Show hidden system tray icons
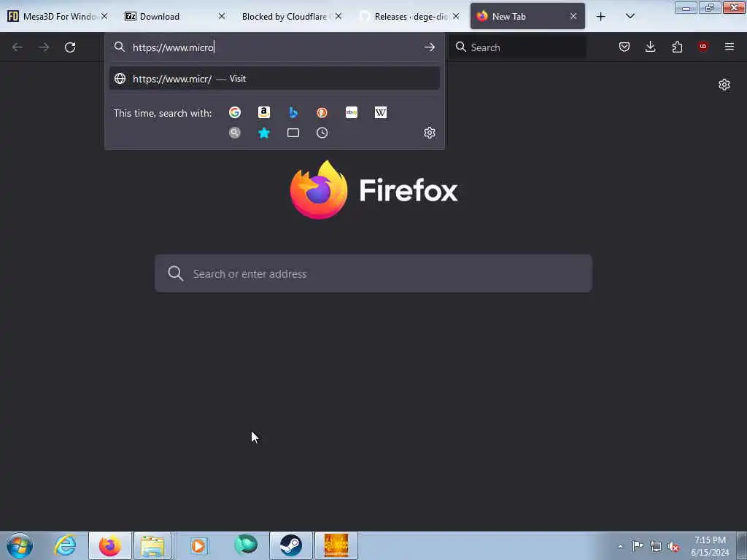747x560 pixels. click(620, 547)
